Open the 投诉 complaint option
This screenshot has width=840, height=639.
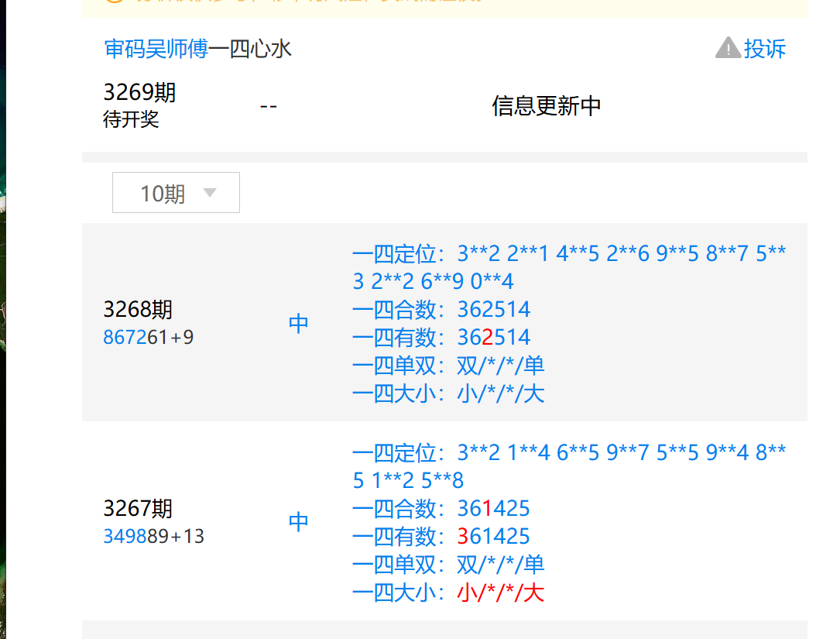click(766, 49)
